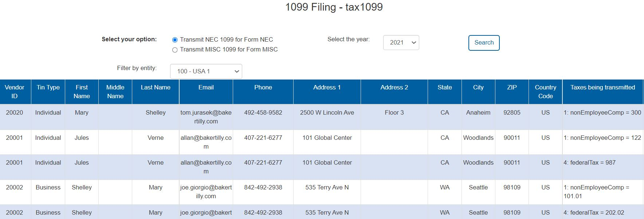
Task: Select Transmit NEC 1099 for Form NEC
Action: tap(175, 40)
